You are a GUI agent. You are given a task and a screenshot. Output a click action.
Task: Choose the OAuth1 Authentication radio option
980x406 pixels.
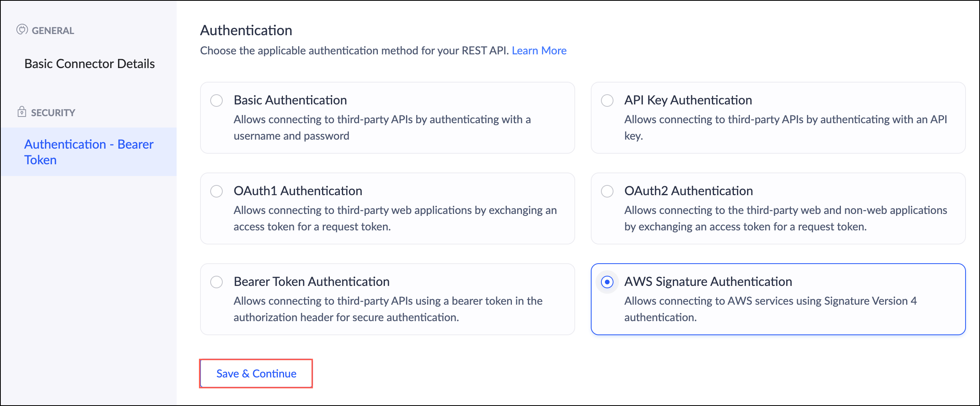[216, 191]
